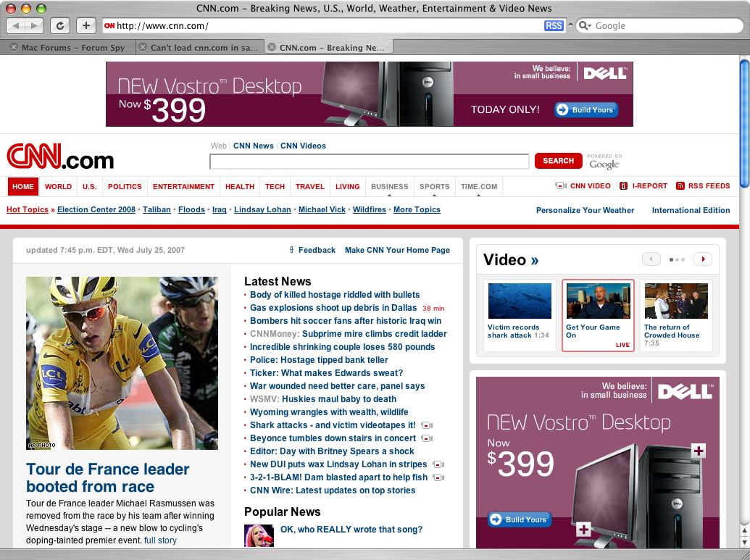Reload the page with refresh button
This screenshot has height=560, width=750.
60,25
